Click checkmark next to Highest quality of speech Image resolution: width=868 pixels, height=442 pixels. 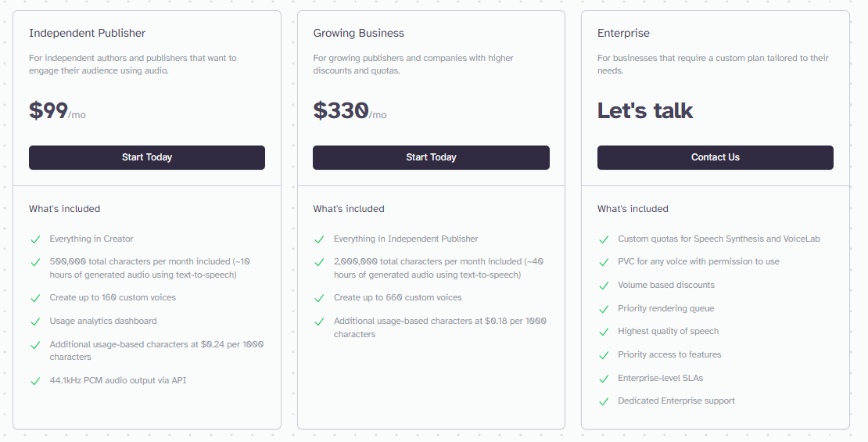pos(603,332)
